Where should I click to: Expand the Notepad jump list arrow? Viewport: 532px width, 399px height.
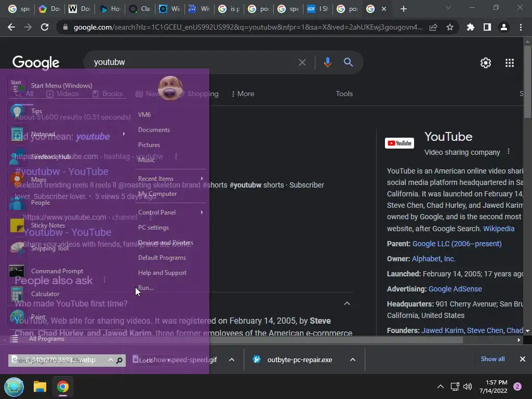[x=124, y=134]
